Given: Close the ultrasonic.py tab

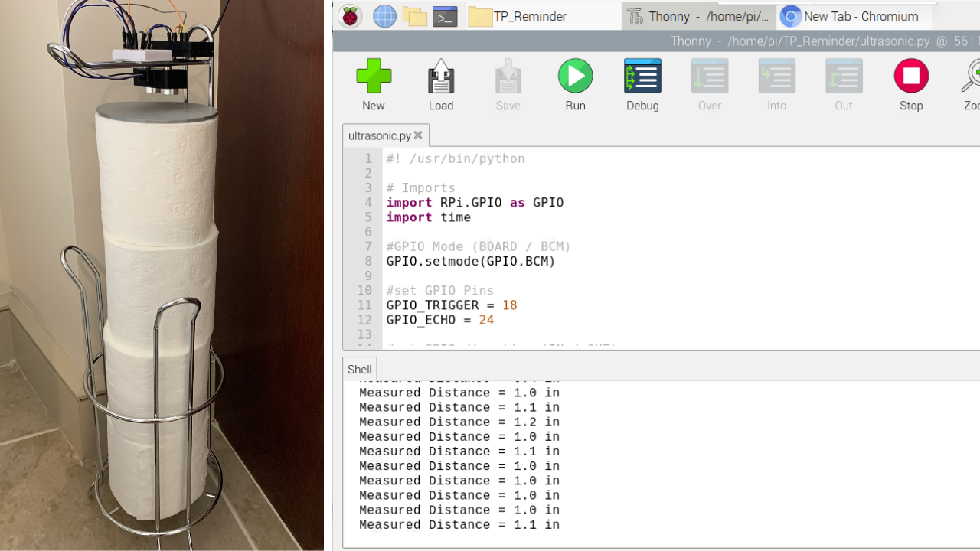Looking at the screenshot, I should click(x=418, y=135).
